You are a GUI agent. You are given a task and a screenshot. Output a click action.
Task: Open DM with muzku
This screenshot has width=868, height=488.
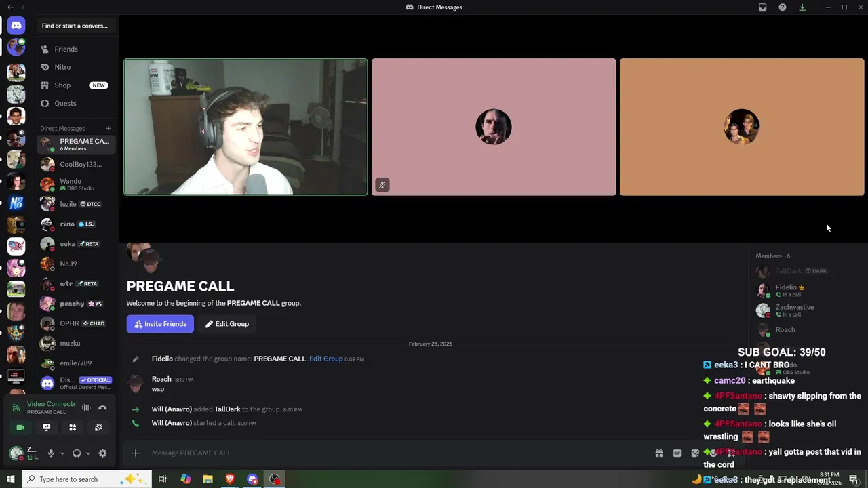[77, 343]
